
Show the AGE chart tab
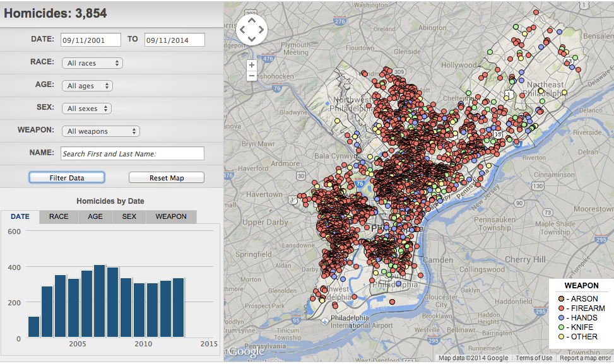coord(95,216)
